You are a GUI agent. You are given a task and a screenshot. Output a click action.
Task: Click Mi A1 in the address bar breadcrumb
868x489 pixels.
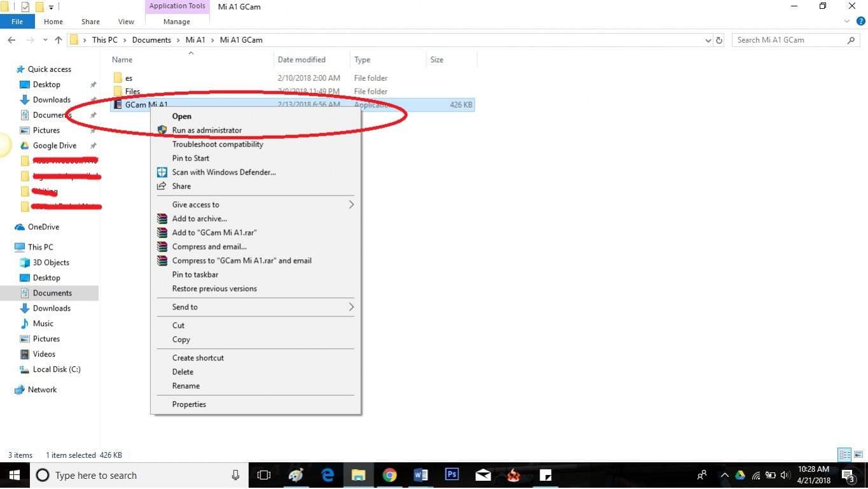tap(195, 40)
